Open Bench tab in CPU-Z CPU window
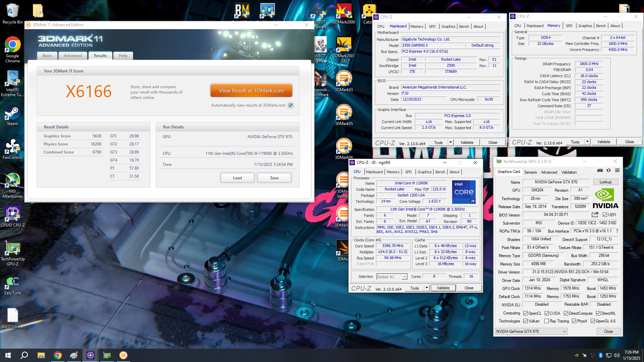Screen dimensions: 644x362 pyautogui.click(x=440, y=172)
